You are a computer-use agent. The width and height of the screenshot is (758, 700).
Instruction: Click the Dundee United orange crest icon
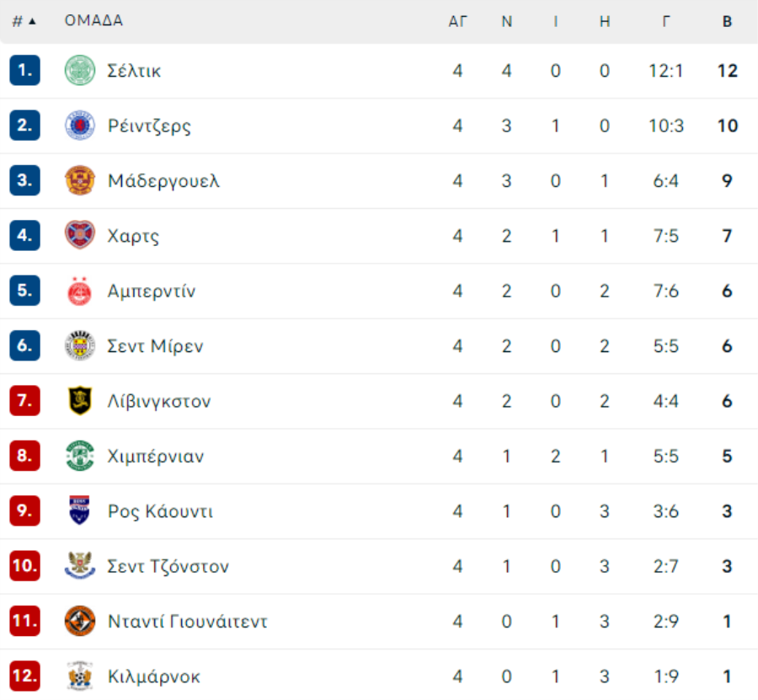80,621
